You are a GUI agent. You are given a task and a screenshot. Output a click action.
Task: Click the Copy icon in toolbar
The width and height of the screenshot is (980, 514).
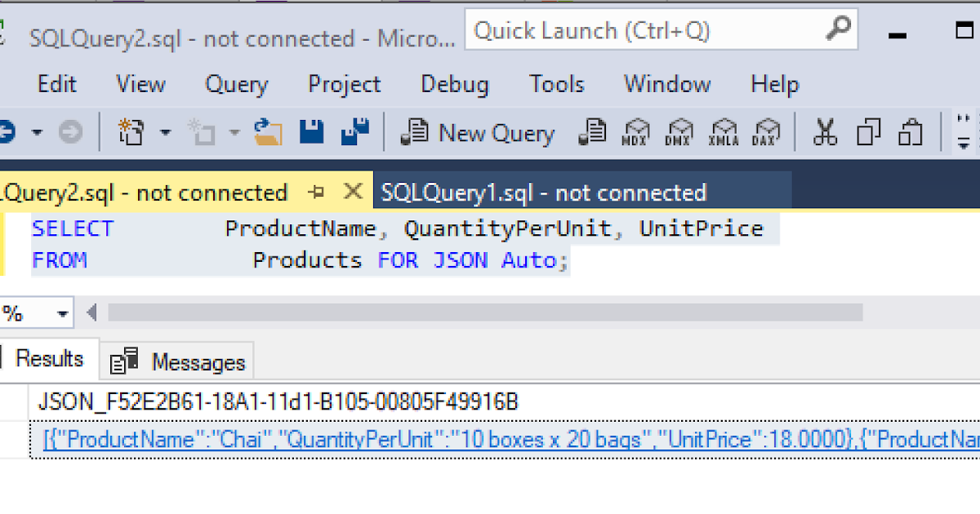pyautogui.click(x=868, y=132)
